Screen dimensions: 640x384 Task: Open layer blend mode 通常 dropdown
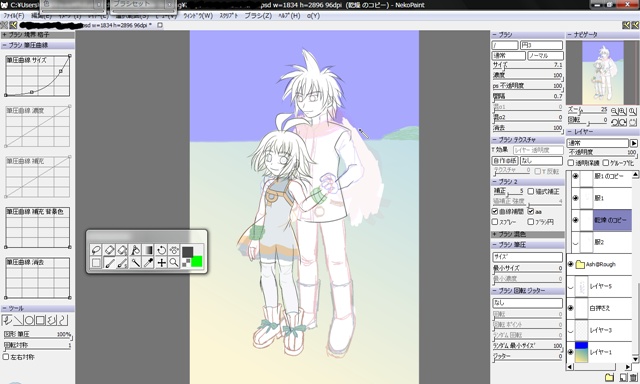[597, 143]
